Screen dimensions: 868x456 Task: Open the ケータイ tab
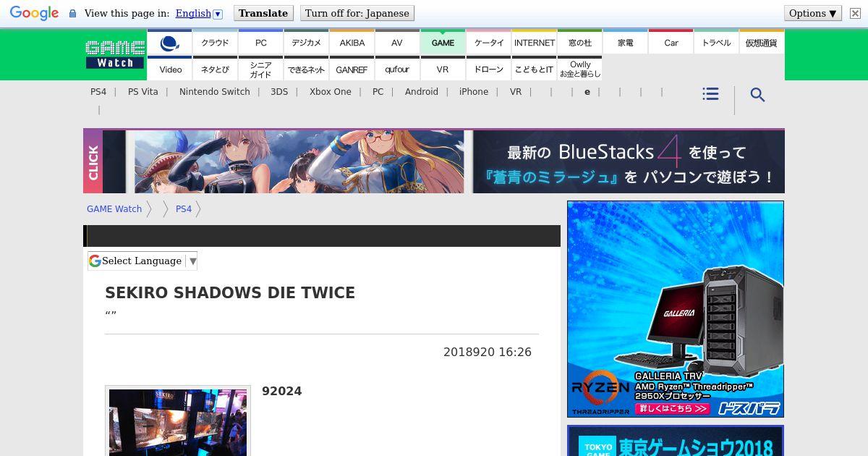point(488,43)
